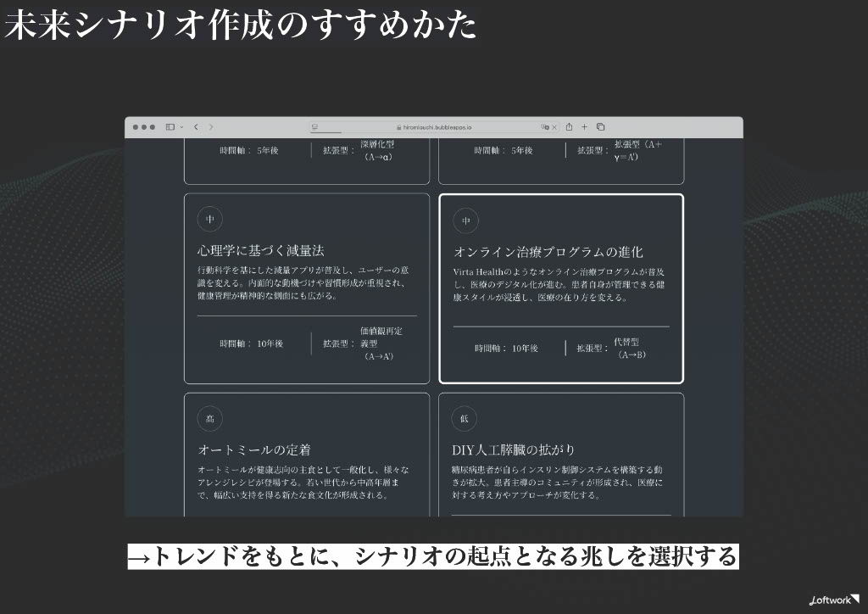Click the description starting with Virta Health

[x=559, y=285]
